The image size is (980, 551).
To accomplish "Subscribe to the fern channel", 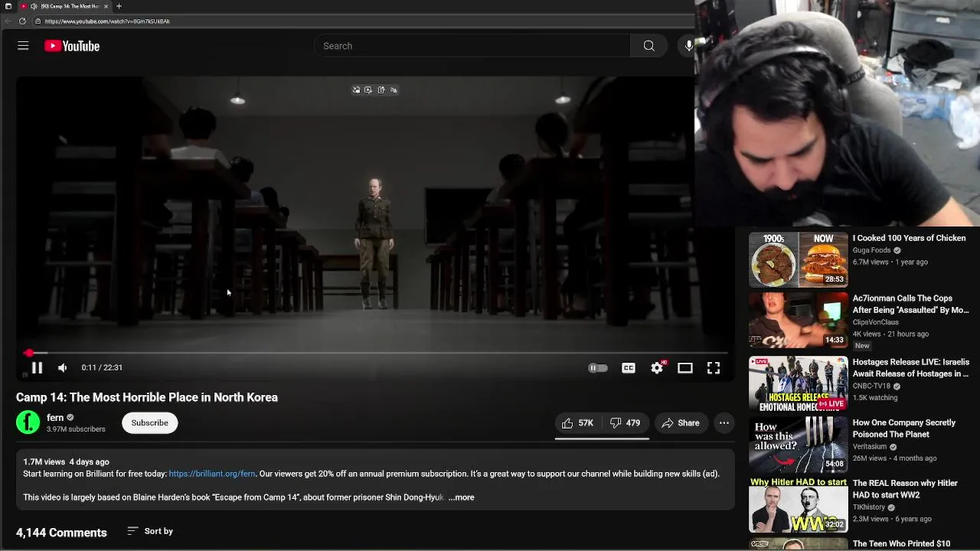I will tap(149, 423).
